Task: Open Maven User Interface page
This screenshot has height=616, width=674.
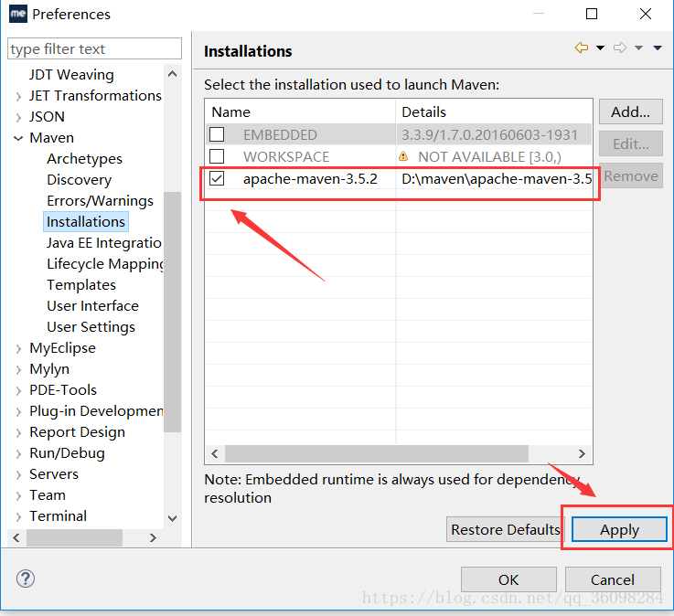Action: click(x=92, y=306)
